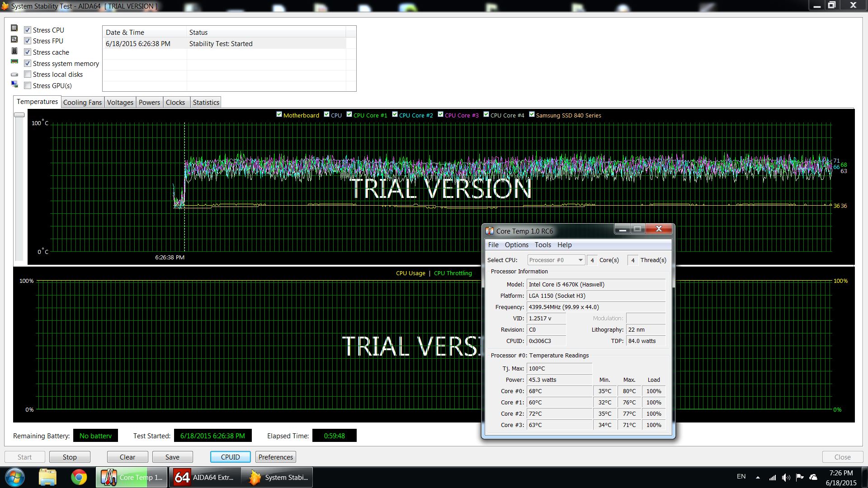Screen dimensions: 868x488
Task: Open Preferences dialog
Action: pyautogui.click(x=276, y=457)
